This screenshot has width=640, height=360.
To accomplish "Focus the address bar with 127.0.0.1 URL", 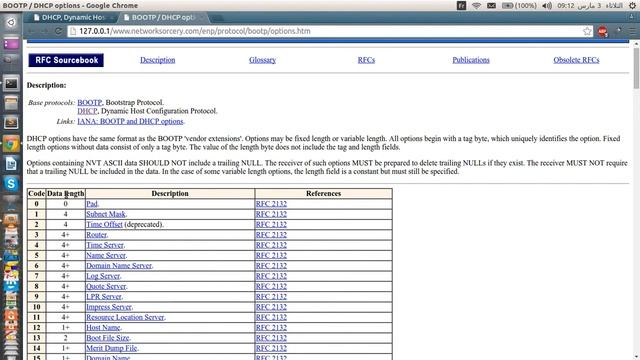I will point(327,31).
